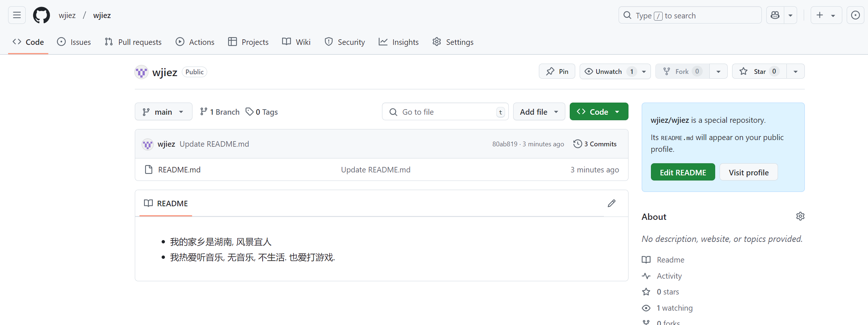
Task: Open the Projects tab
Action: pos(248,42)
